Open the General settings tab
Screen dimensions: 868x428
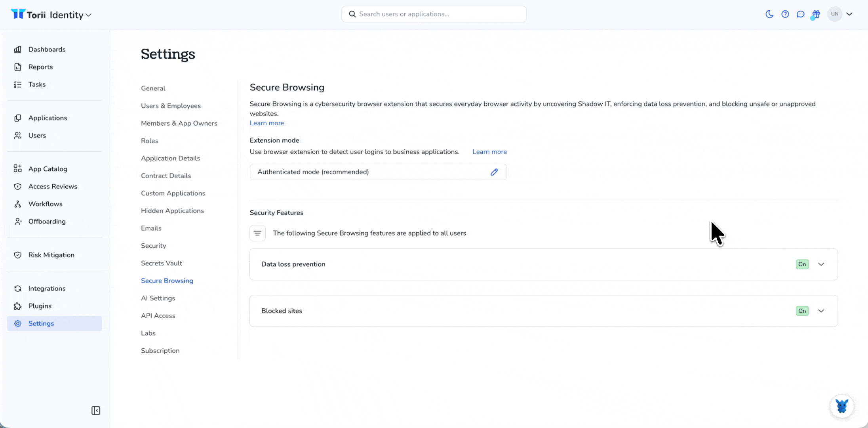pos(153,88)
